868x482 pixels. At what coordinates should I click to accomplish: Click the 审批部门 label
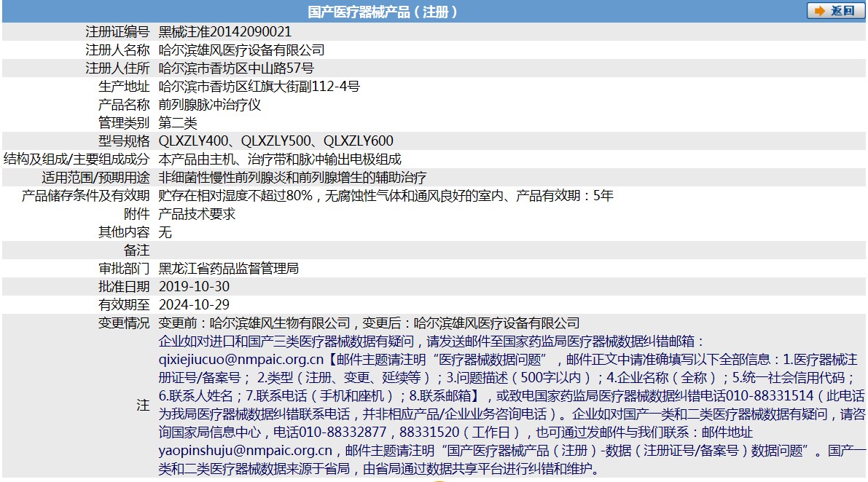point(124,269)
